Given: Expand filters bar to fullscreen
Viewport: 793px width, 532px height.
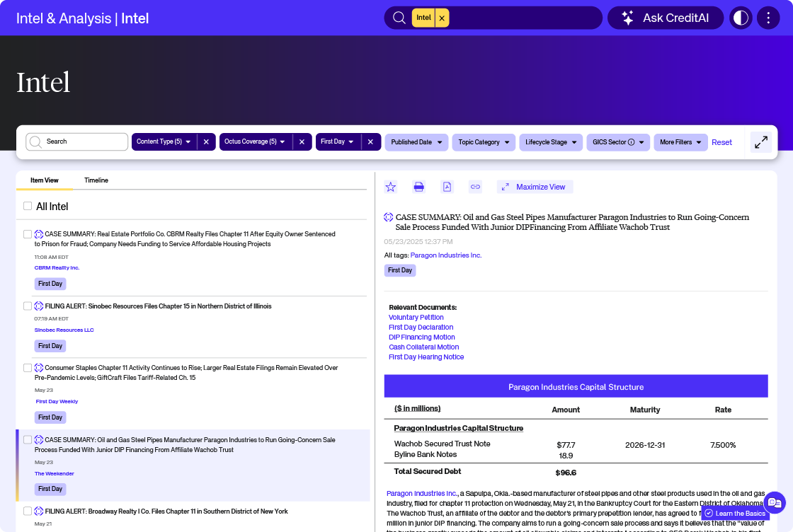Looking at the screenshot, I should (x=761, y=142).
